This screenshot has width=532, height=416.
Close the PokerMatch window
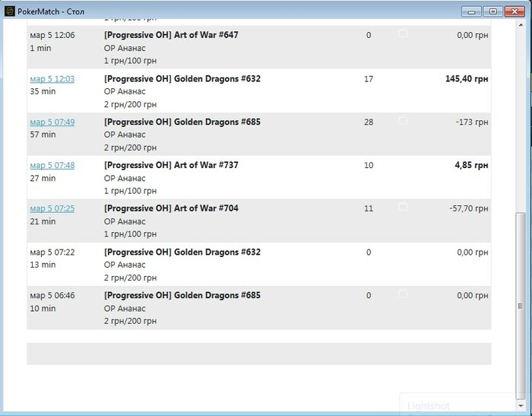tap(515, 11)
